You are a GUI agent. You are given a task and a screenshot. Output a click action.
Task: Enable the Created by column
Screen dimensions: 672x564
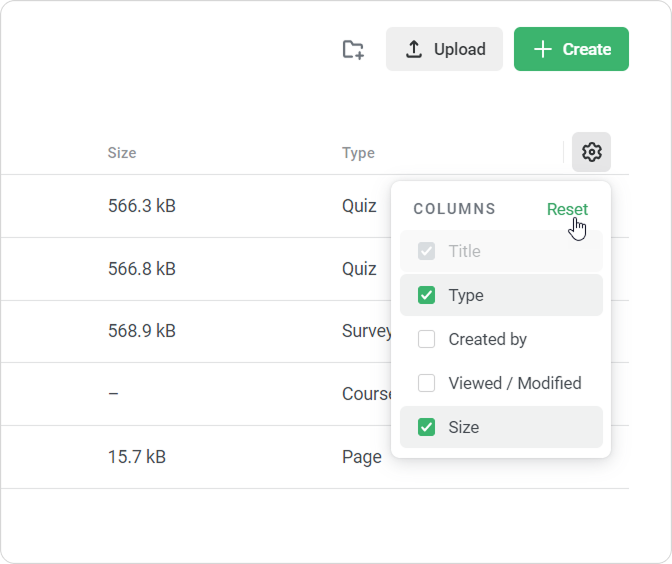click(427, 339)
